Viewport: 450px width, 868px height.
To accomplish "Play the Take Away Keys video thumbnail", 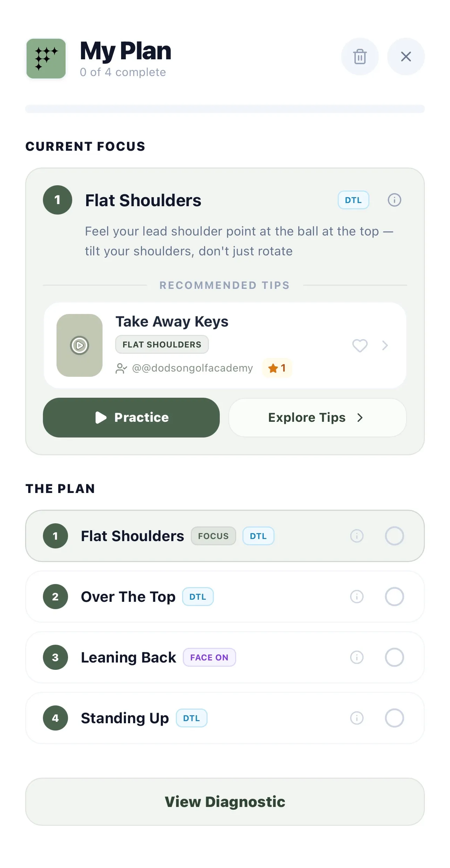I will [80, 345].
